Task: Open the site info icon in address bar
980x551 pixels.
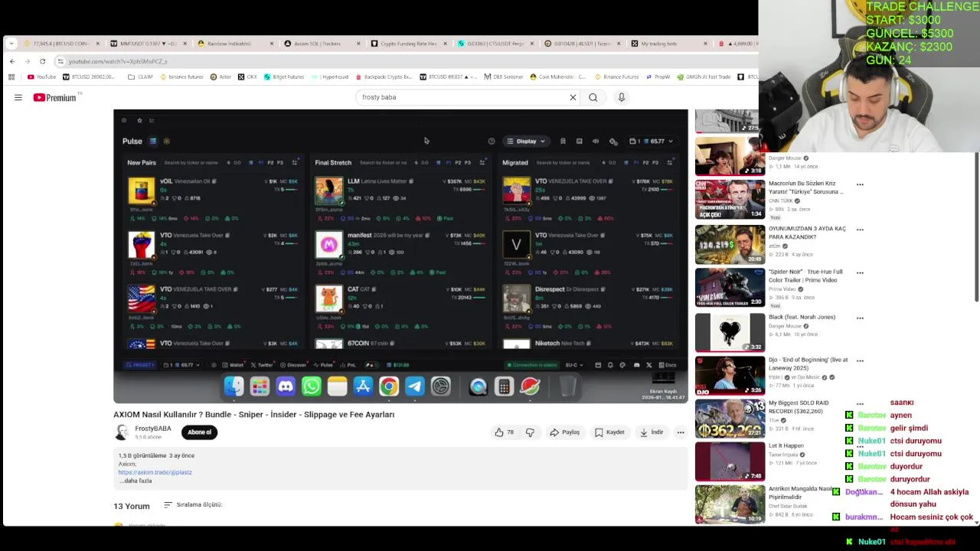Action: [60, 61]
